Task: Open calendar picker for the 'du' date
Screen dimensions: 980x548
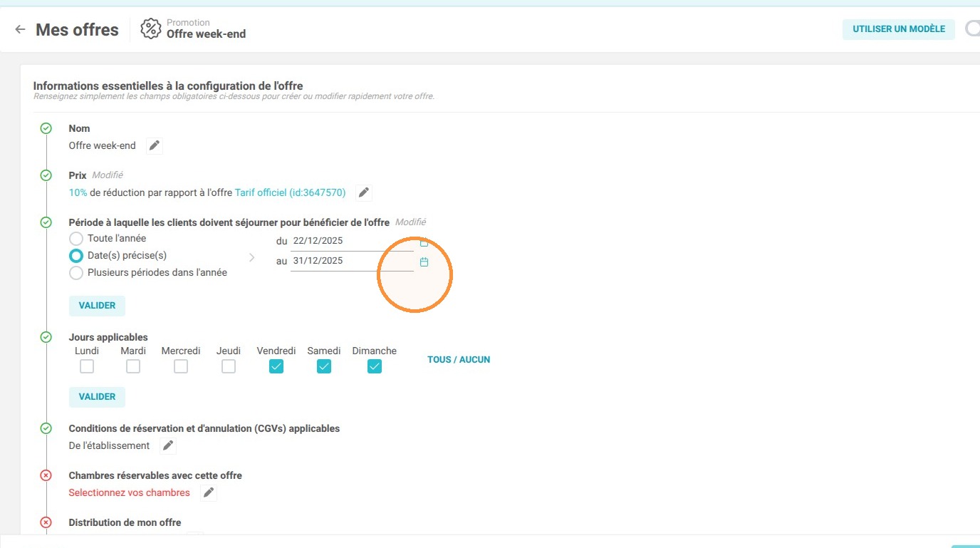Action: 424,243
